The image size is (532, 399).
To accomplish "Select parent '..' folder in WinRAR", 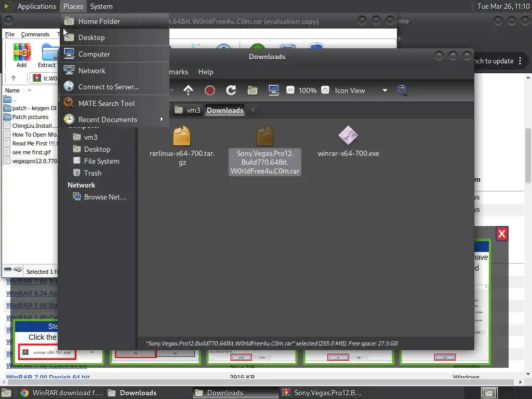I will [x=9, y=99].
